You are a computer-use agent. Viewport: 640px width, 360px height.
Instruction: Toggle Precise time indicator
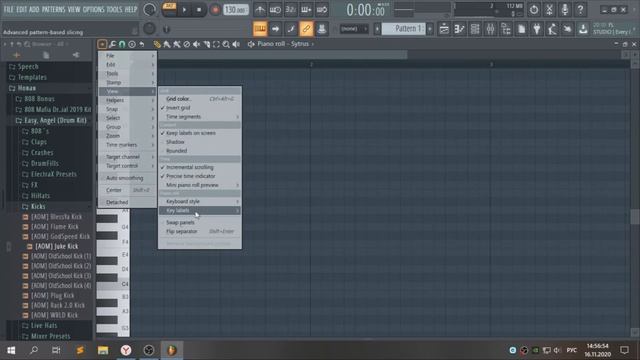pyautogui.click(x=200, y=176)
